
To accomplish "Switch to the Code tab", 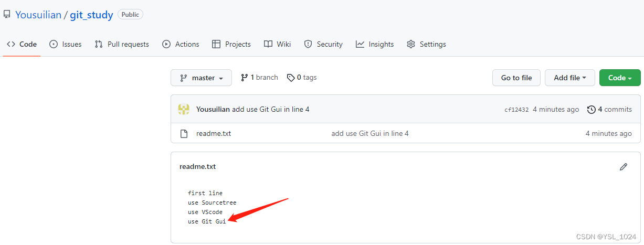I will pyautogui.click(x=22, y=44).
